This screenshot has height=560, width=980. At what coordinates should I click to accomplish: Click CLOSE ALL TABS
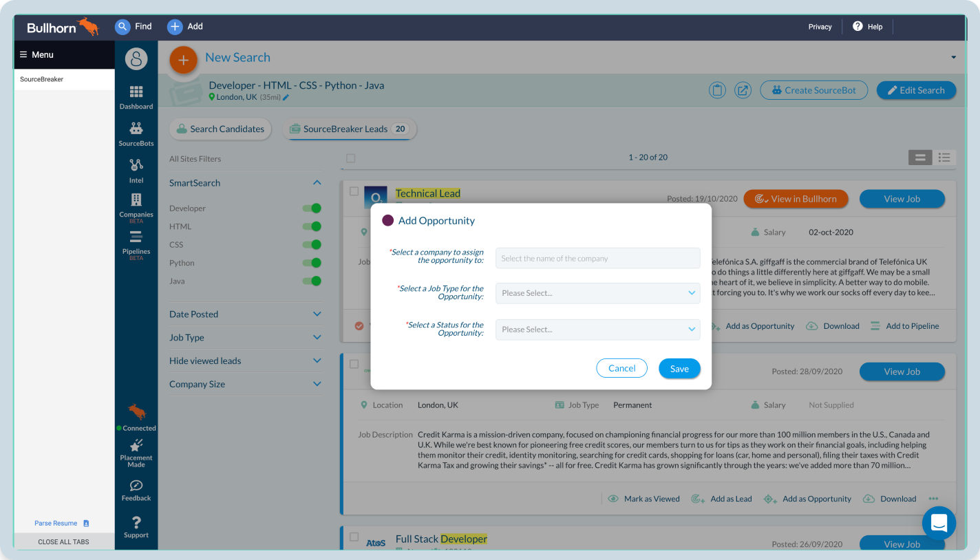(64, 541)
